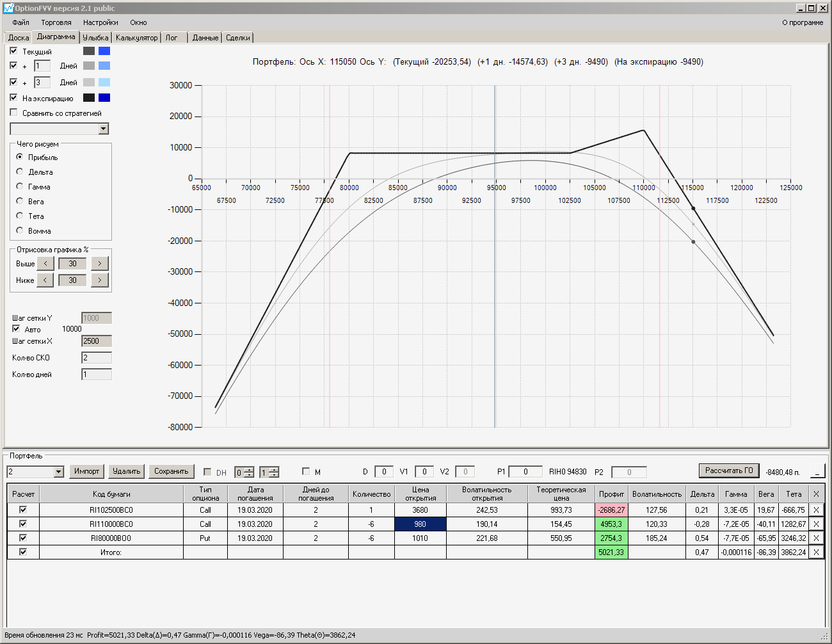Uncheck the Расчет box for RI80000BO0
832x644 pixels.
pyautogui.click(x=23, y=538)
